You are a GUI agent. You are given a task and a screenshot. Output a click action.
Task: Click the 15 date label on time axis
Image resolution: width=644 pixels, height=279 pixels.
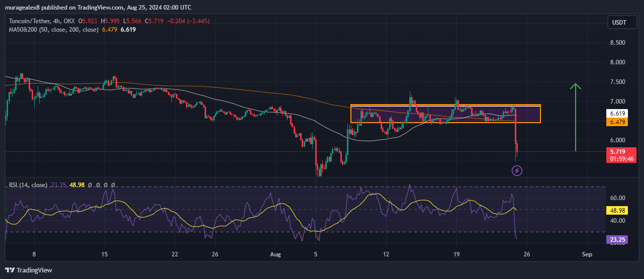tap(105, 254)
